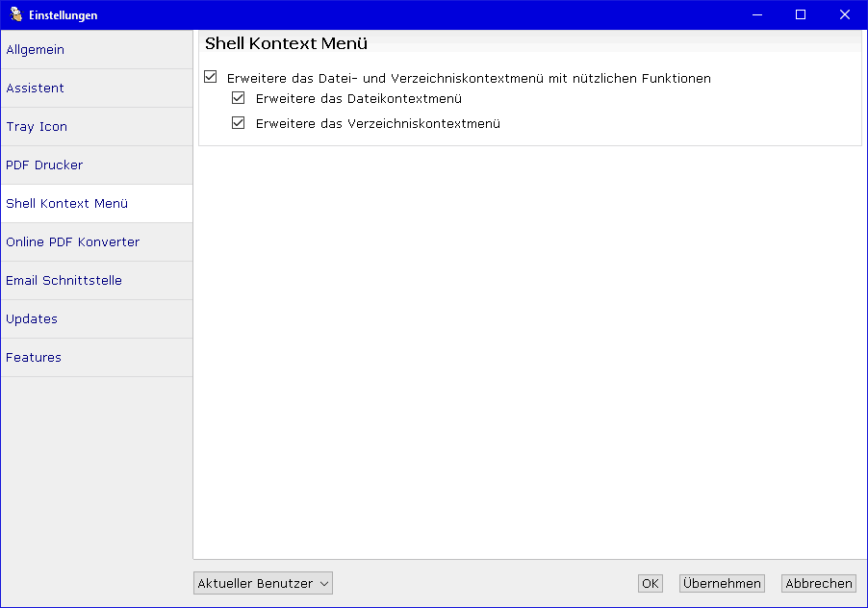This screenshot has width=868, height=608.
Task: Expand the Aktueller Benutzer dropdown
Action: (x=263, y=583)
